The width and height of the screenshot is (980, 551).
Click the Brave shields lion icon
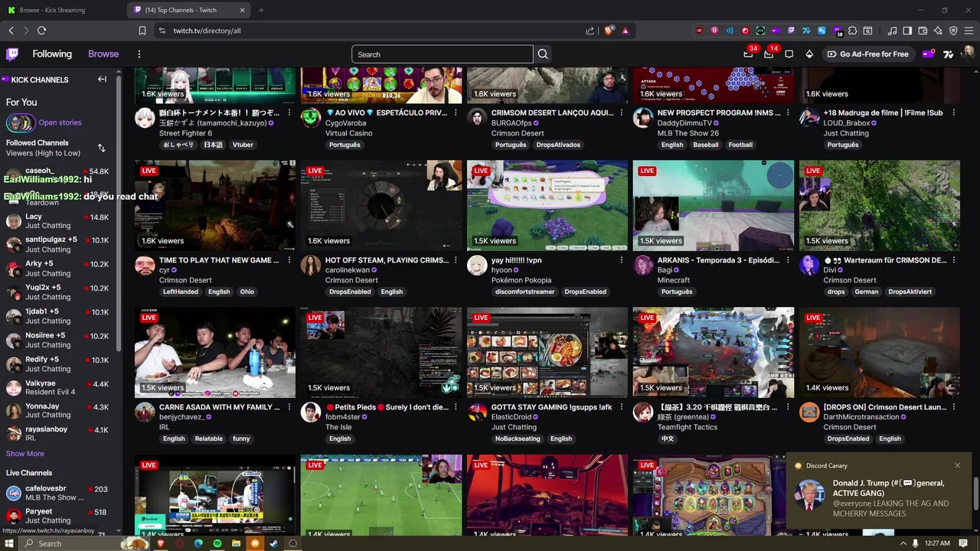pos(609,31)
